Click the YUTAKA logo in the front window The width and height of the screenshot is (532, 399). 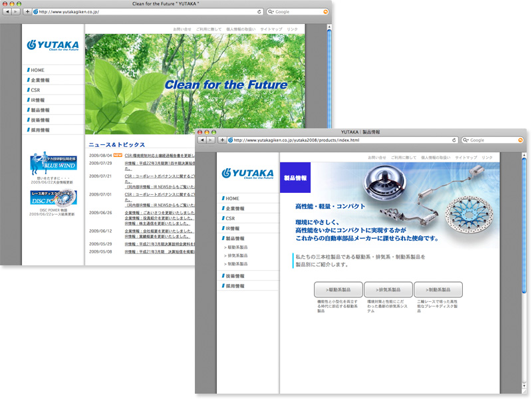coord(247,174)
